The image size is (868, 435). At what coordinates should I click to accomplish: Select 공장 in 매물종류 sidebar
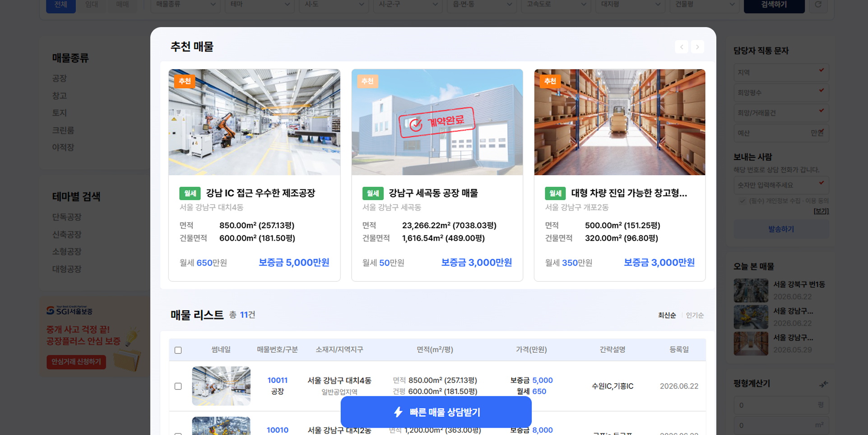point(60,79)
